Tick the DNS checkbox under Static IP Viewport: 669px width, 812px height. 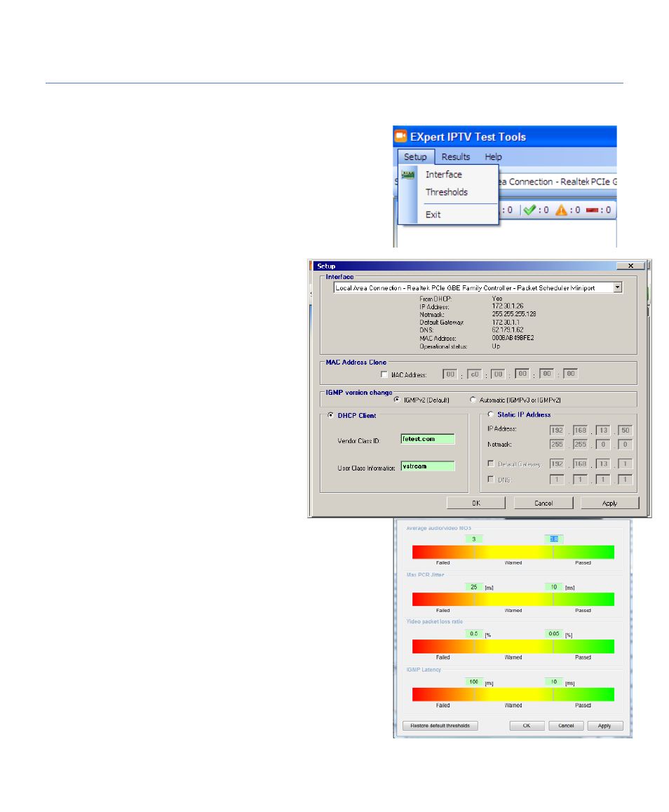click(491, 480)
